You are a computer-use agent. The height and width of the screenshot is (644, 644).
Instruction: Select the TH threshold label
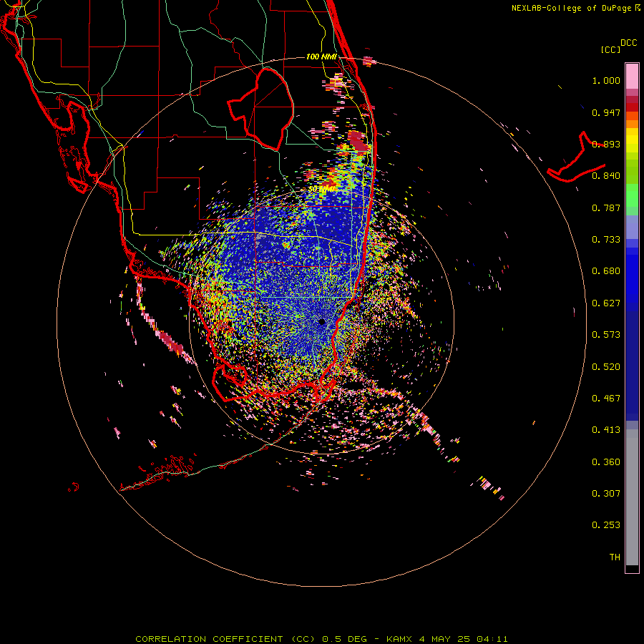(615, 557)
